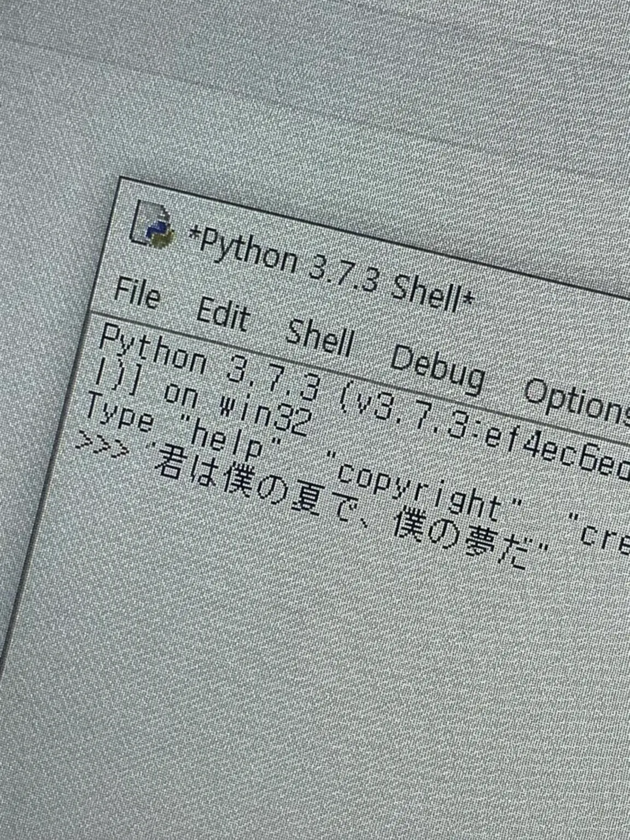Open the Debug menu

(x=437, y=370)
